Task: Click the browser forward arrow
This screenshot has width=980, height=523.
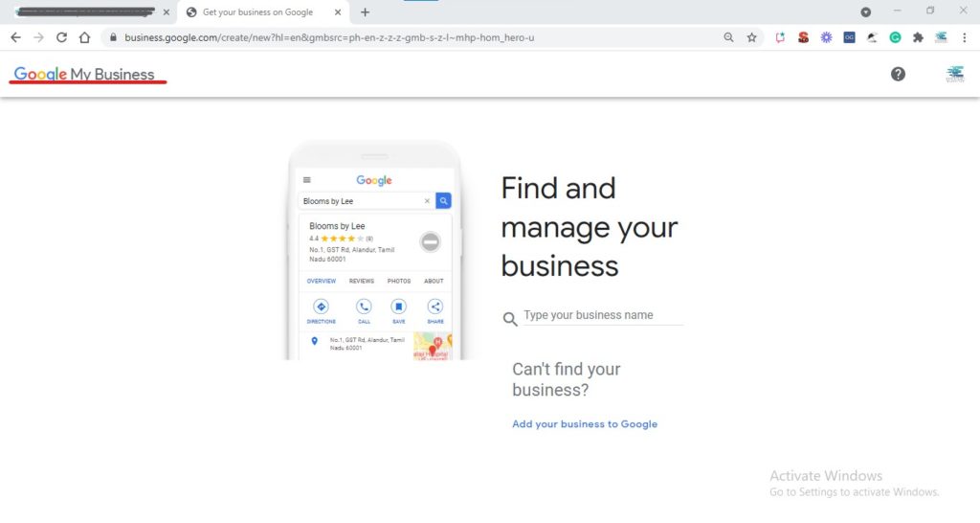Action: (38, 37)
